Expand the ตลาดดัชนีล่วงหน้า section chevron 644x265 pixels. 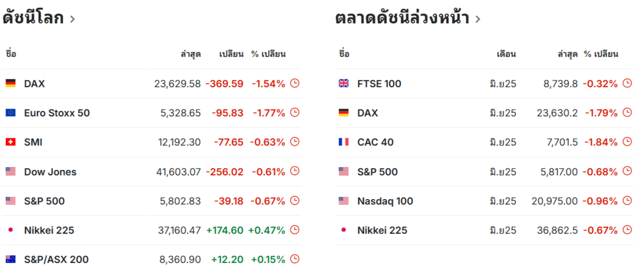478,19
